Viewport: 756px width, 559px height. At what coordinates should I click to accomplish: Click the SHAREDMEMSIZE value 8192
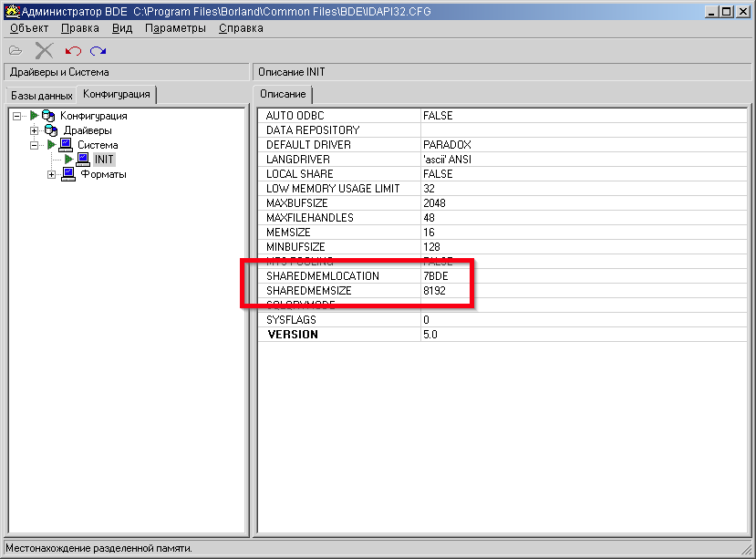coord(434,291)
